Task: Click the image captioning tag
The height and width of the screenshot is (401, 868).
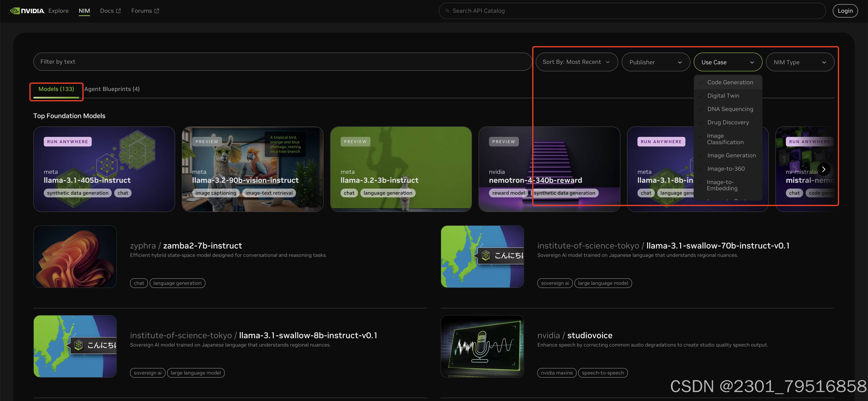Action: pos(216,193)
